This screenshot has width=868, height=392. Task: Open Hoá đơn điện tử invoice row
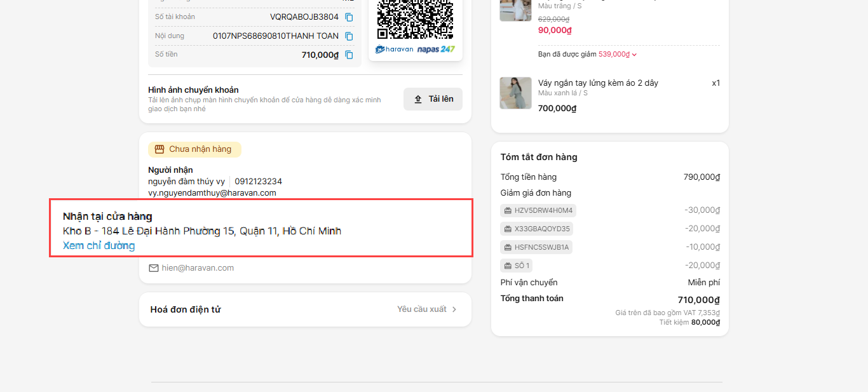[x=305, y=309]
